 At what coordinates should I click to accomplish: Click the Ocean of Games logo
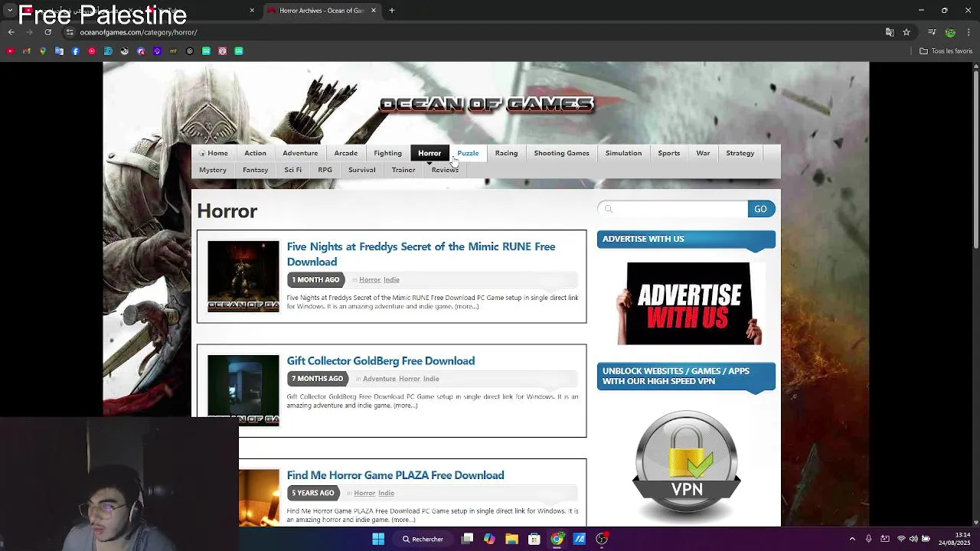[x=487, y=105]
